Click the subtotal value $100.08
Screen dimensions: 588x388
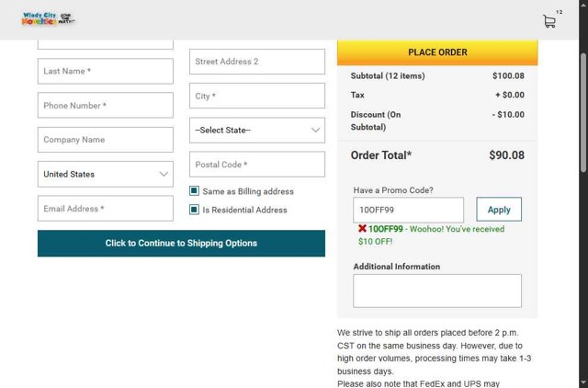(x=508, y=75)
